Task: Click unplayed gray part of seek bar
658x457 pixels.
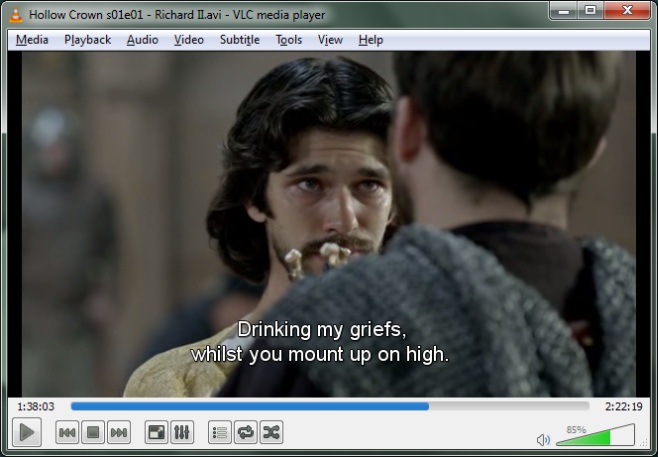Action: coord(509,406)
